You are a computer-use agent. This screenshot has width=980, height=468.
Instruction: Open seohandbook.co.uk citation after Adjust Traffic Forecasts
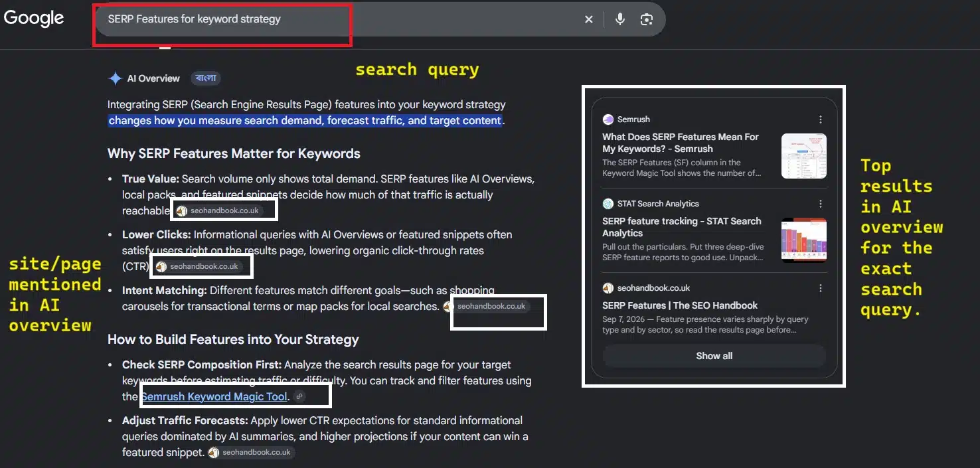250,453
